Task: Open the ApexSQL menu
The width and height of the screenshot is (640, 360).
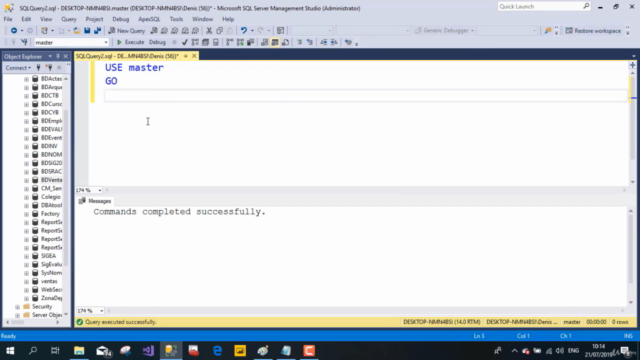Action: coord(149,19)
